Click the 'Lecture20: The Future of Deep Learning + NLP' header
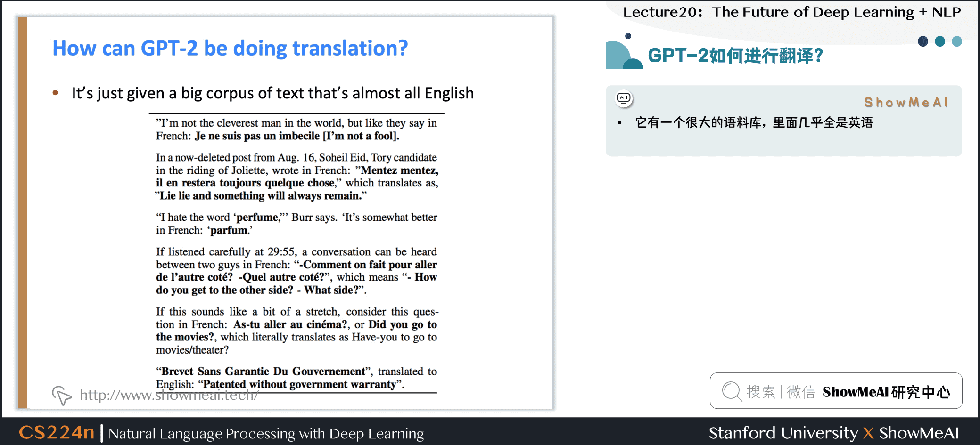This screenshot has width=980, height=445. pyautogui.click(x=792, y=12)
